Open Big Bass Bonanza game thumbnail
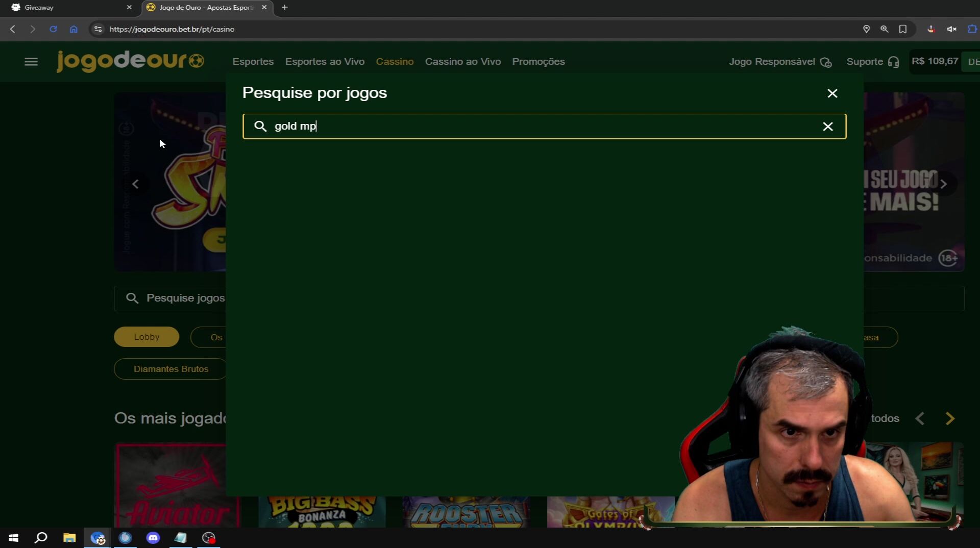The height and width of the screenshot is (548, 980). (322, 512)
